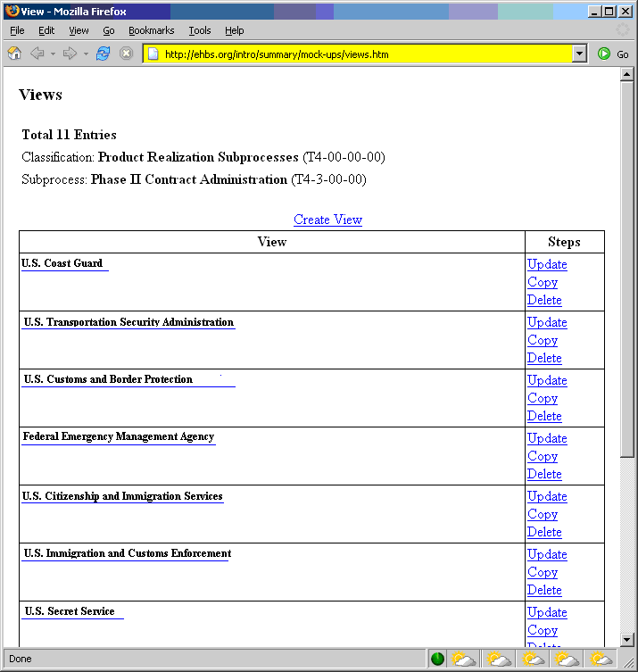Open the Forward history dropdown arrow
This screenshot has width=638, height=672.
tap(86, 54)
